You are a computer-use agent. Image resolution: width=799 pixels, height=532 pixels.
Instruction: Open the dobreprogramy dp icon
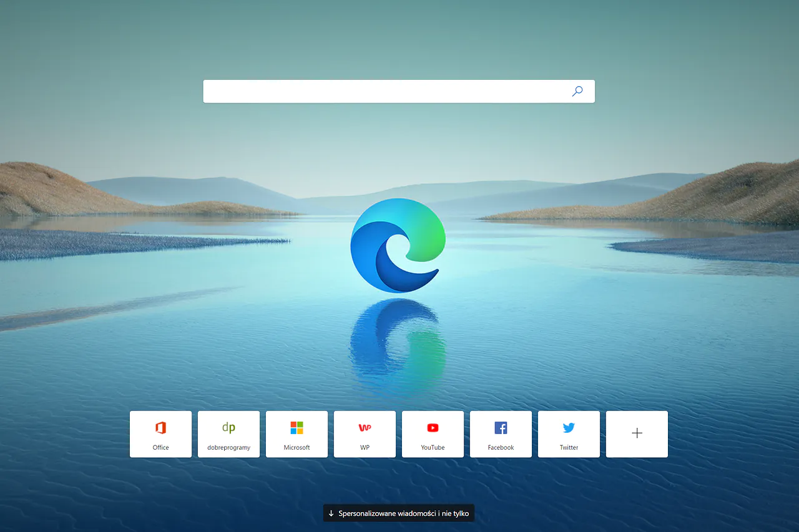click(x=228, y=428)
